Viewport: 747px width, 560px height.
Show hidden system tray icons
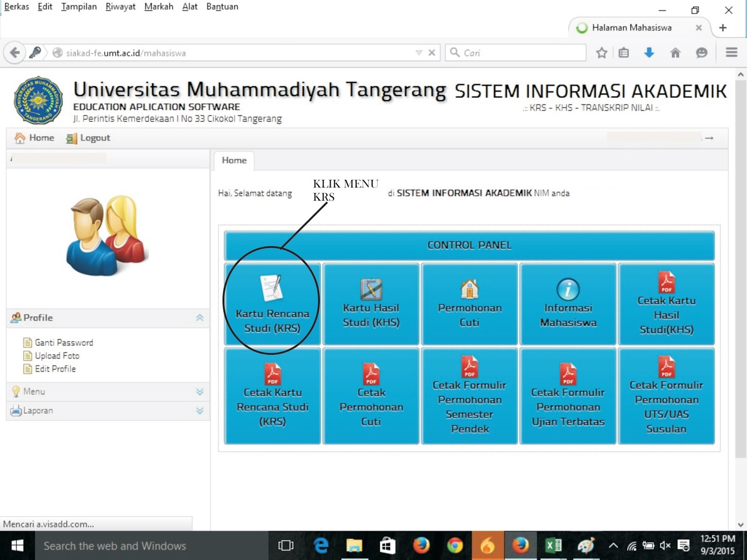pyautogui.click(x=613, y=546)
